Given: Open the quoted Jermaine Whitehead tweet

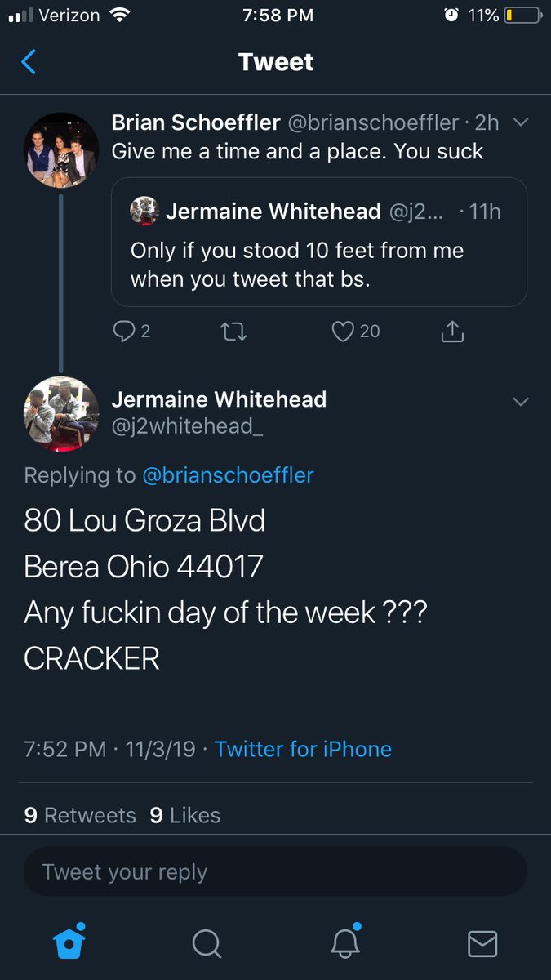Looking at the screenshot, I should (x=319, y=242).
